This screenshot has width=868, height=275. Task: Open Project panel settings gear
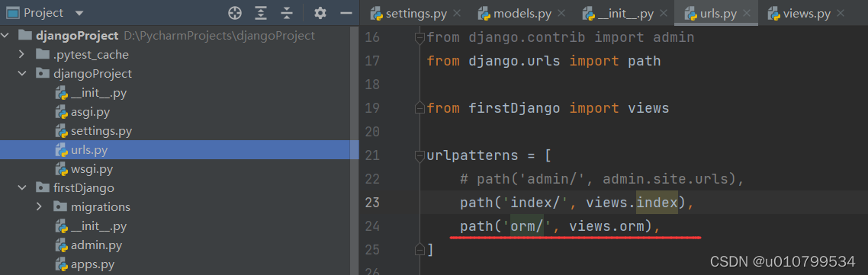[320, 13]
